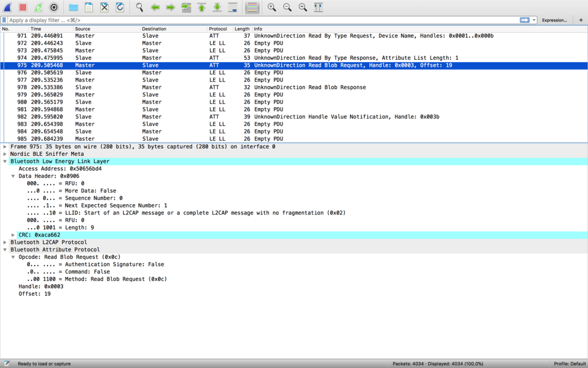Expand the CRC 0xaca662 node
Screen dimensions: 588x368
[x=13, y=235]
